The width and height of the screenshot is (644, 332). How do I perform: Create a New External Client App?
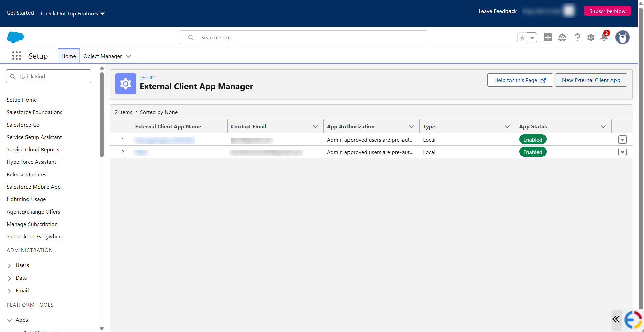591,80
